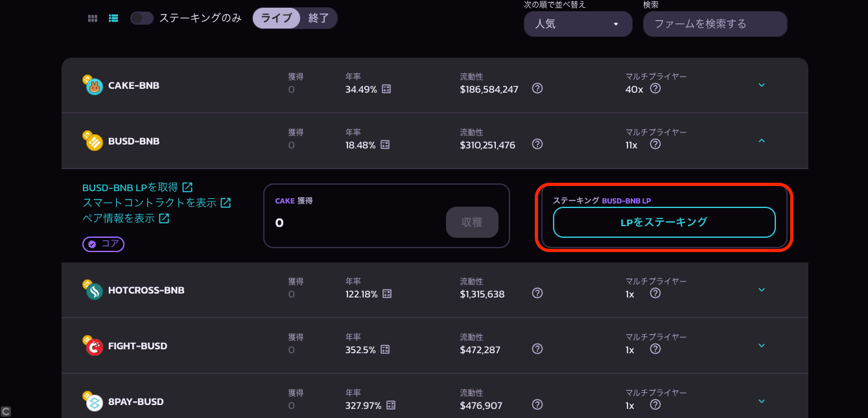Click the LPをステーキング button
This screenshot has height=418, width=868.
(x=664, y=222)
